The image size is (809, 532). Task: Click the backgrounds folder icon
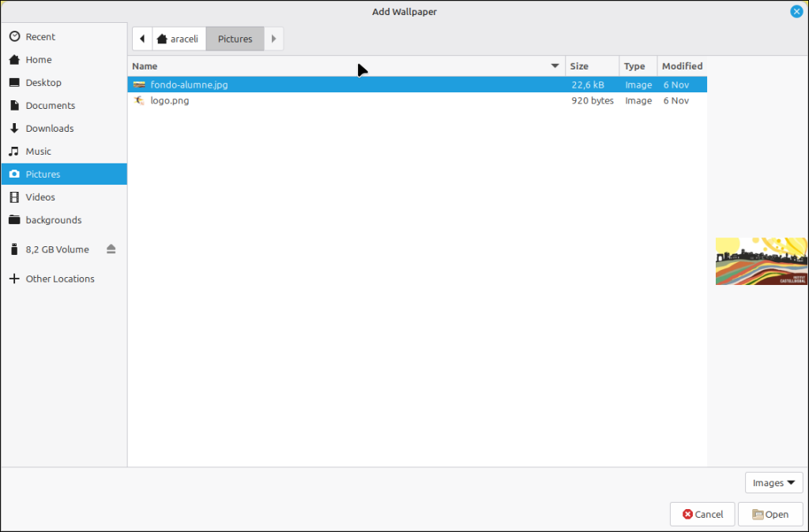tap(14, 220)
